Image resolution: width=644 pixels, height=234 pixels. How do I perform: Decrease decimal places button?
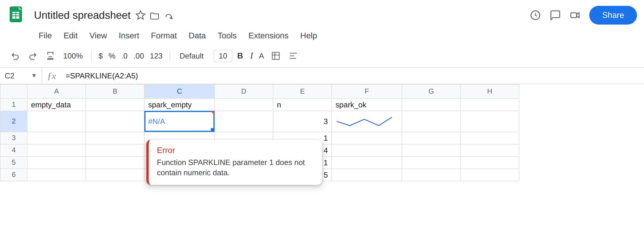point(124,56)
